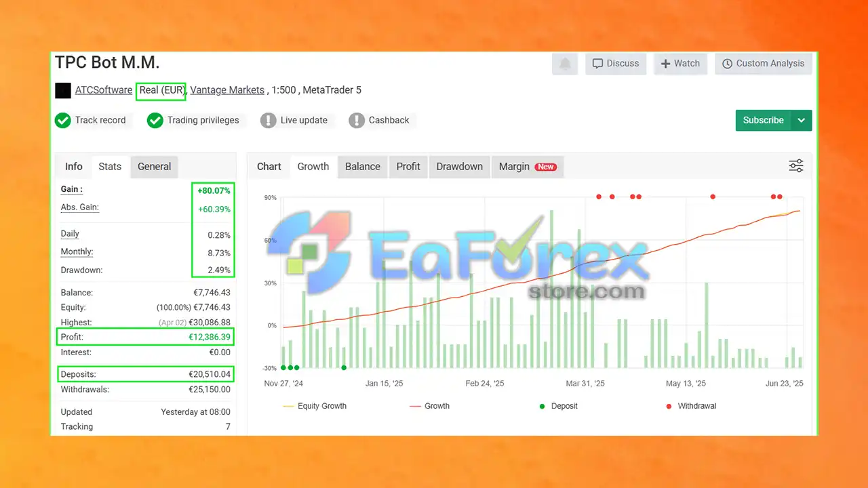Click the Live update status label
The height and width of the screenshot is (488, 868).
[x=304, y=121]
